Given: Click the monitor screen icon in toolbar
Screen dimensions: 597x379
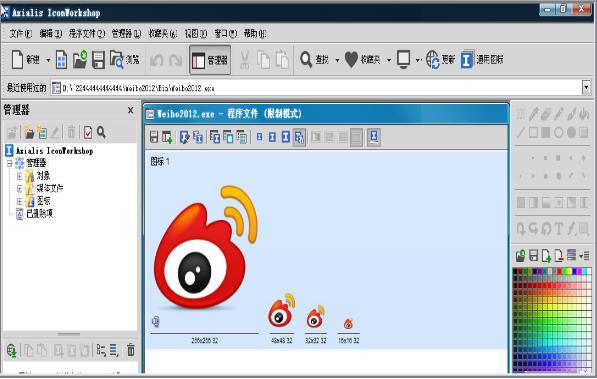Looking at the screenshot, I should click(x=404, y=60).
